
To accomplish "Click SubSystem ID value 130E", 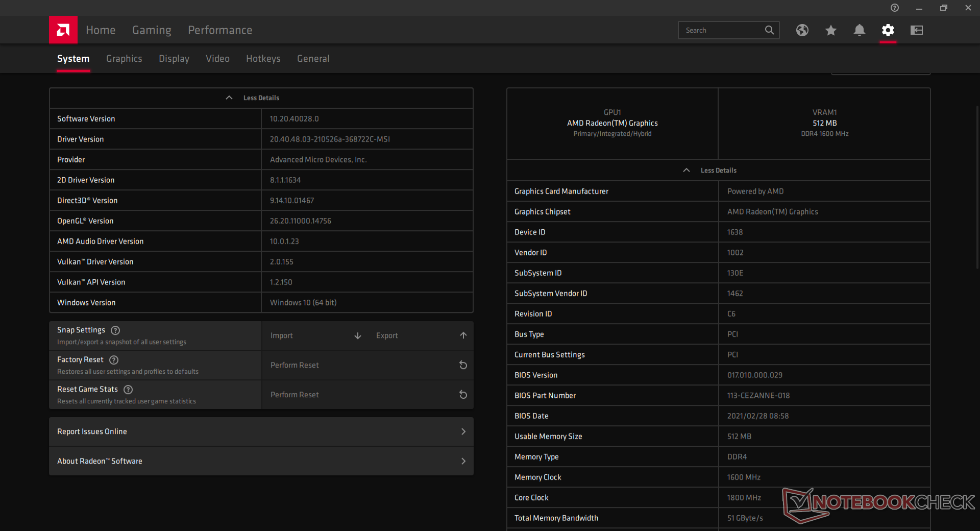I will (735, 273).
